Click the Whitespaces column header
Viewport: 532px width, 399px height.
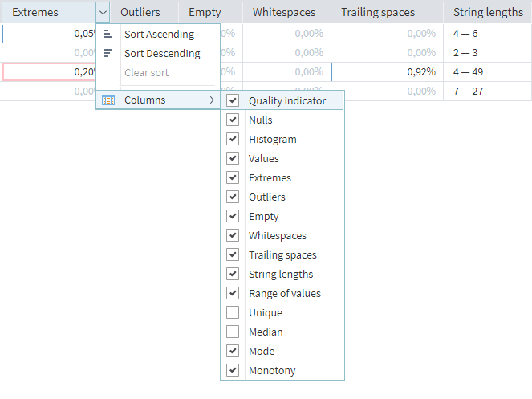point(286,13)
